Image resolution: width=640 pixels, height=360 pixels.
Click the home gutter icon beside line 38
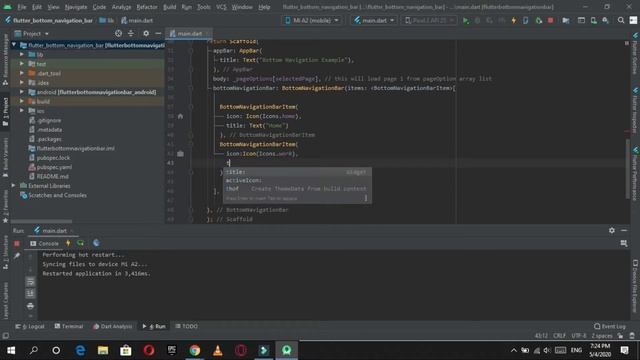tap(180, 116)
